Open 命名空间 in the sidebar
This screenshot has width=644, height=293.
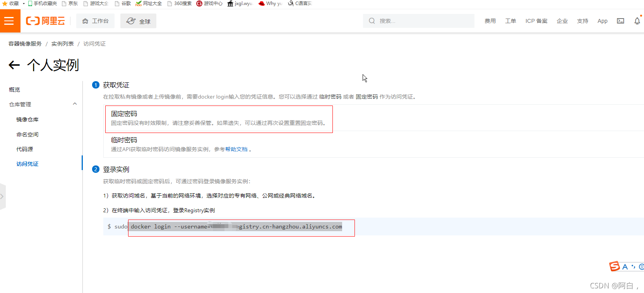[27, 135]
